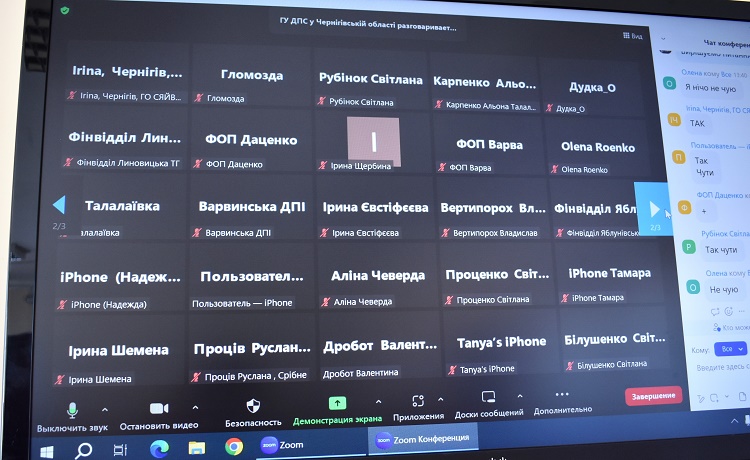Open text formatting tool in chat composer
750x460 pixels.
701,398
